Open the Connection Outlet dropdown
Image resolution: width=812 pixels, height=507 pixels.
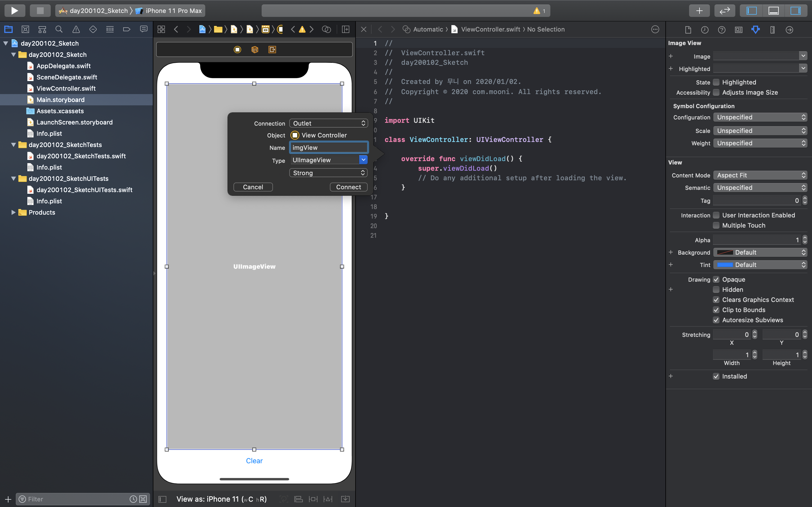click(x=328, y=123)
